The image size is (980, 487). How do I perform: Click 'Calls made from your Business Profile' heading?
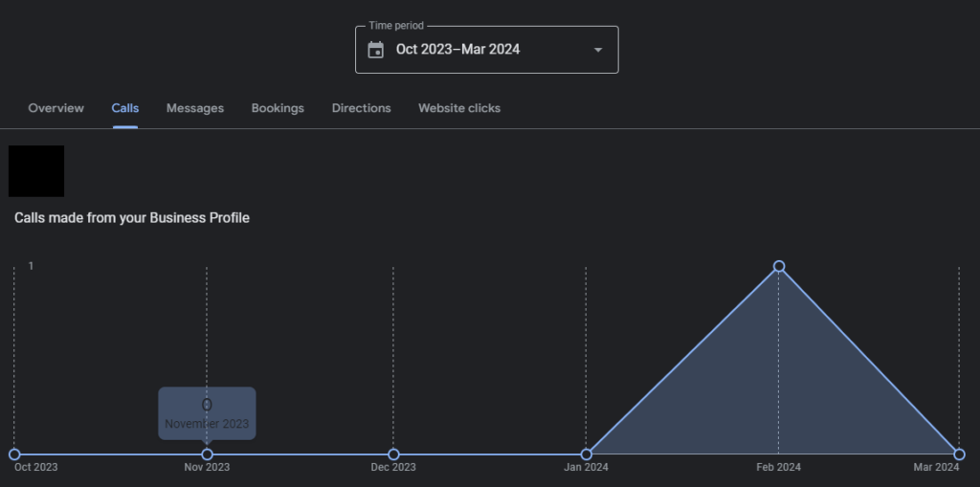(x=132, y=218)
